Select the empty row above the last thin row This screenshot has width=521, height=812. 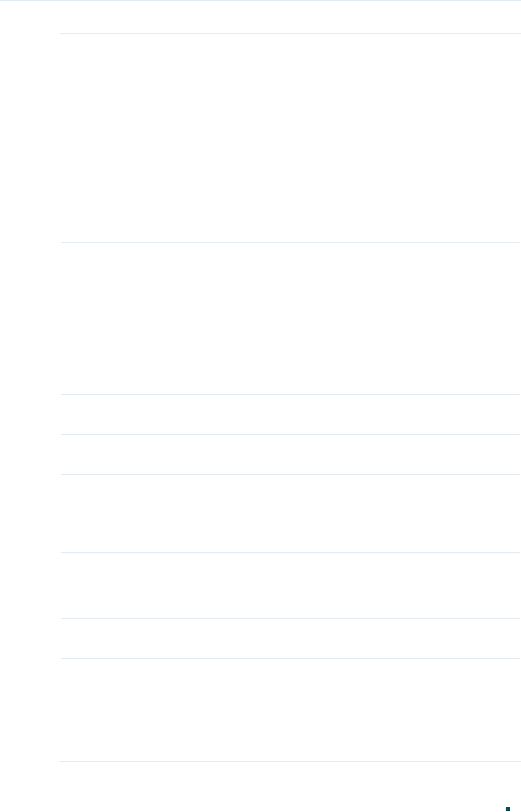coord(290,586)
